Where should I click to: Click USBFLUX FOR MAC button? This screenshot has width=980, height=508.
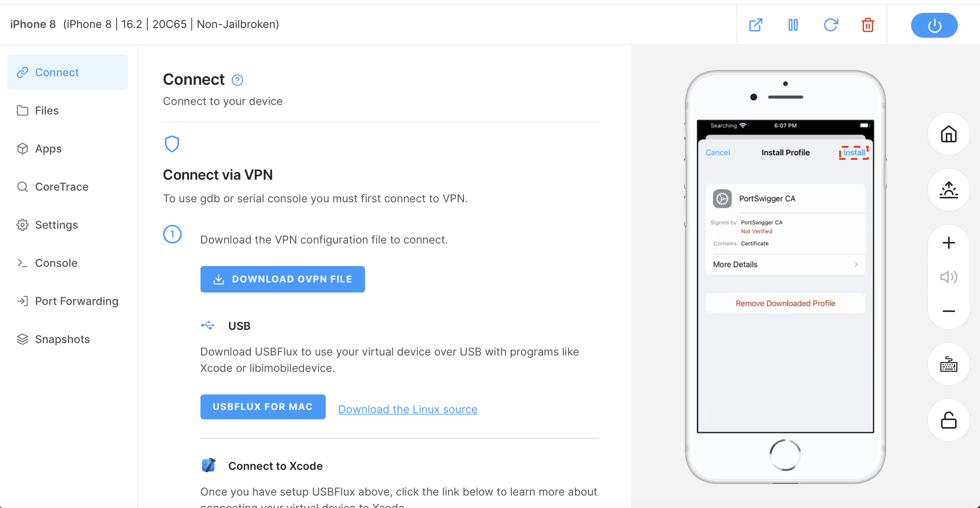click(262, 406)
